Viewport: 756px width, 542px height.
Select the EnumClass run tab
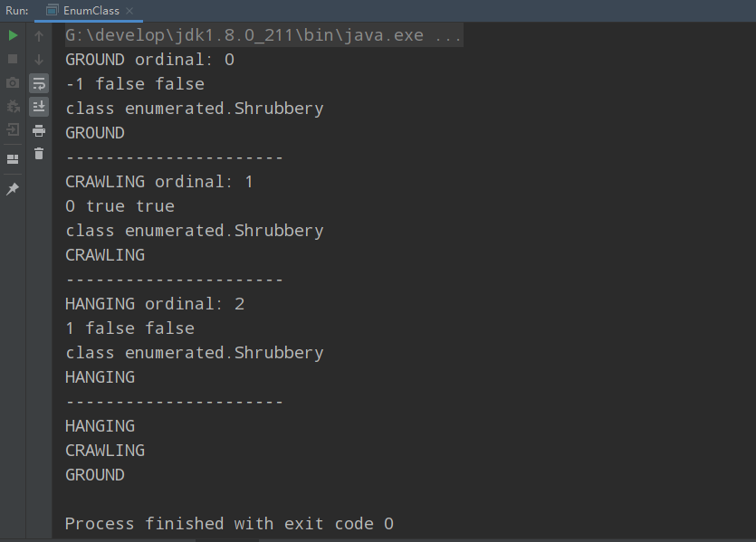(90, 11)
